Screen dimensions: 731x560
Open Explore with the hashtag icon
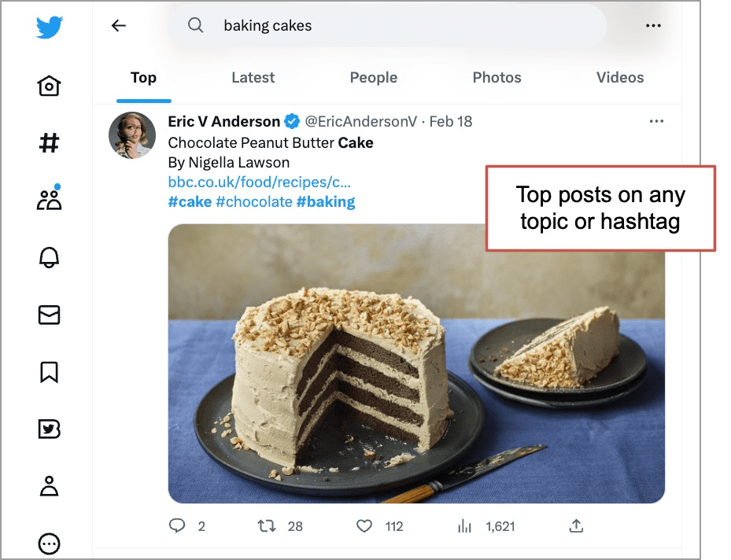click(49, 142)
